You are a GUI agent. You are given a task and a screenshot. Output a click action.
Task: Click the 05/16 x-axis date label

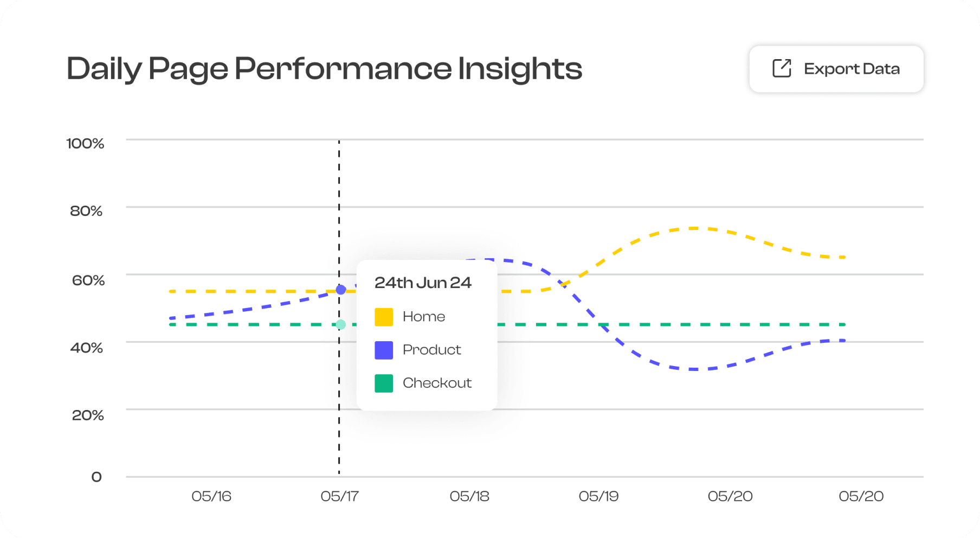coord(211,496)
